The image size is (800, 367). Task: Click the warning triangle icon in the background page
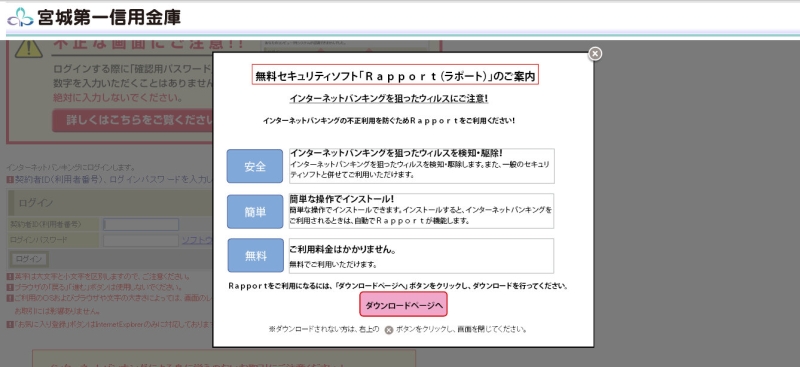click(29, 47)
